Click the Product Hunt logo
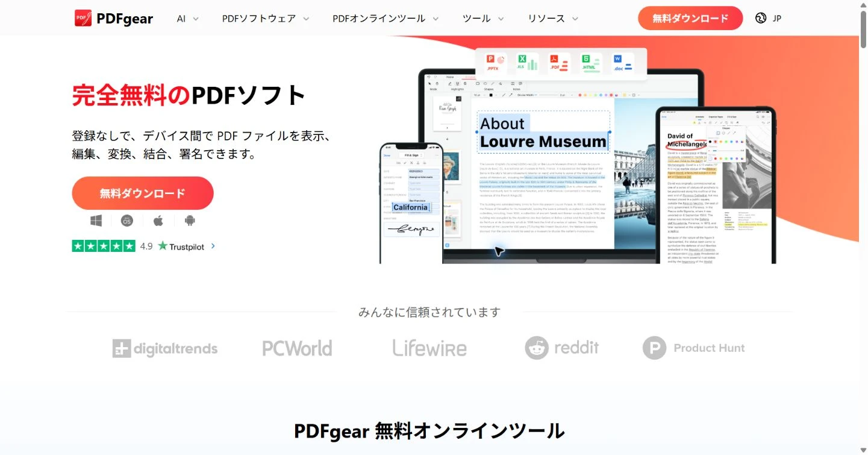Screen dimensions: 868x455 694,348
